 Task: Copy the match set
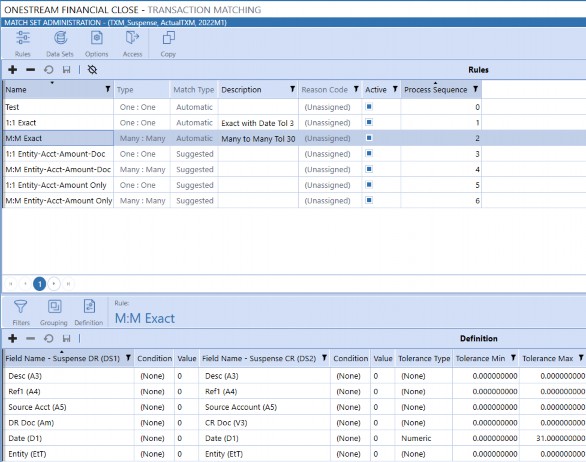coord(168,44)
